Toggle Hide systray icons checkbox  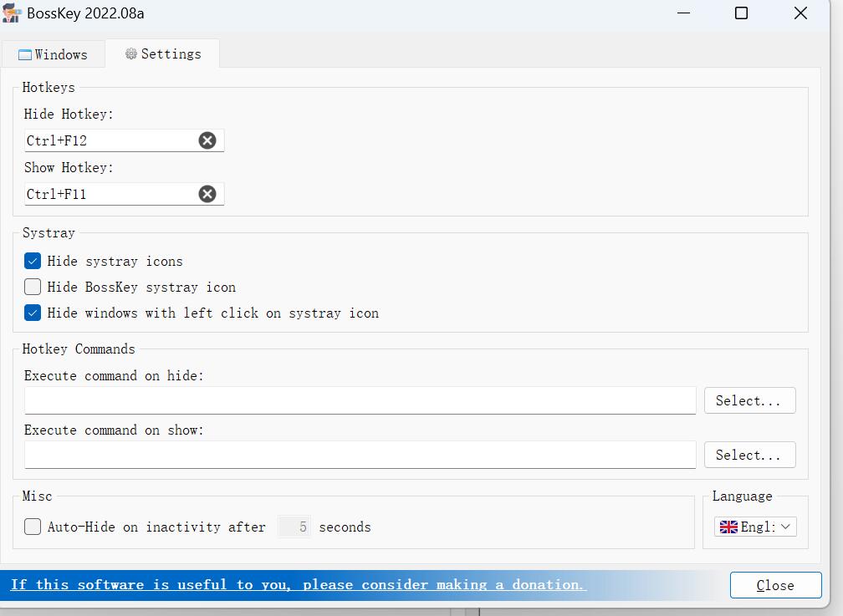point(33,261)
